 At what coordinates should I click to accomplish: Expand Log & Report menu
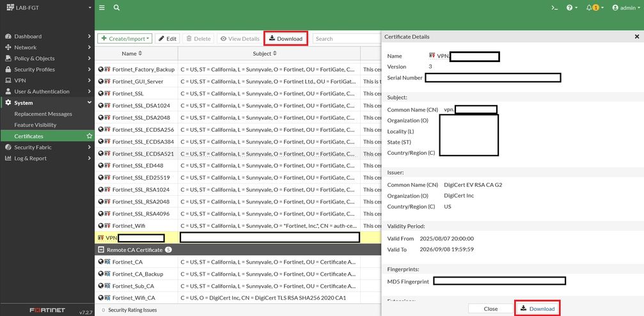pos(47,158)
